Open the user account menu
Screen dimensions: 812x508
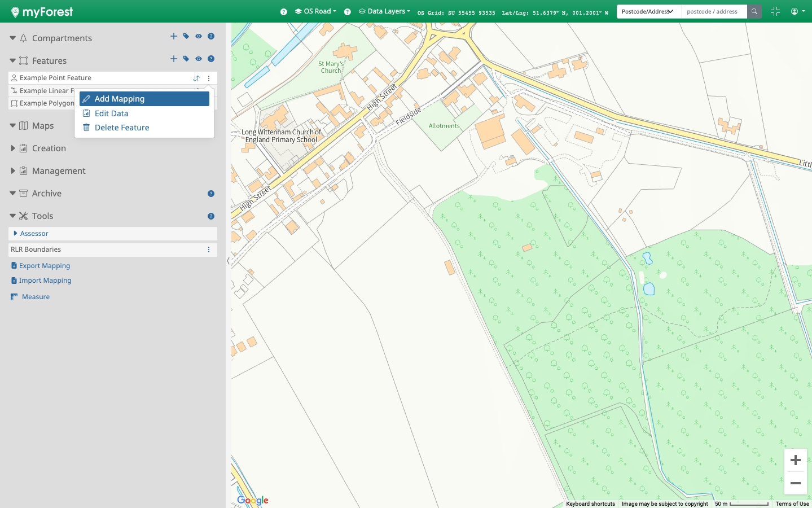(x=797, y=11)
